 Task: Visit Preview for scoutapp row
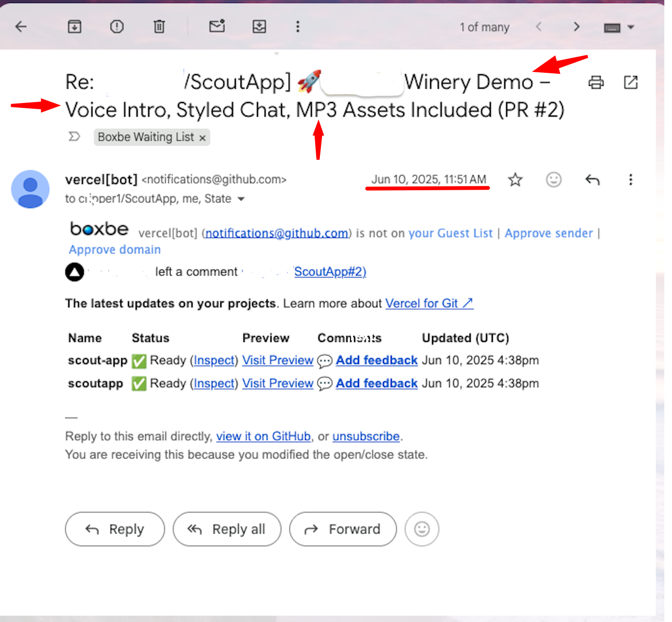click(278, 383)
